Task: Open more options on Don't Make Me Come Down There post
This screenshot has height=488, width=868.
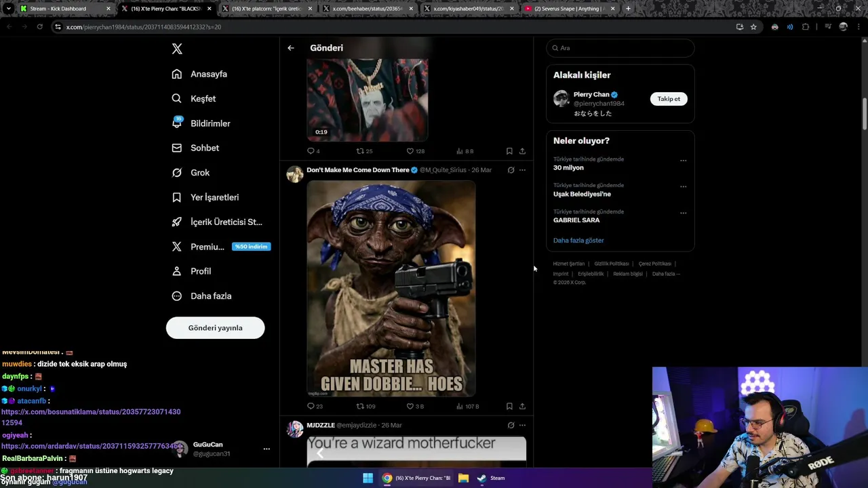Action: 522,170
